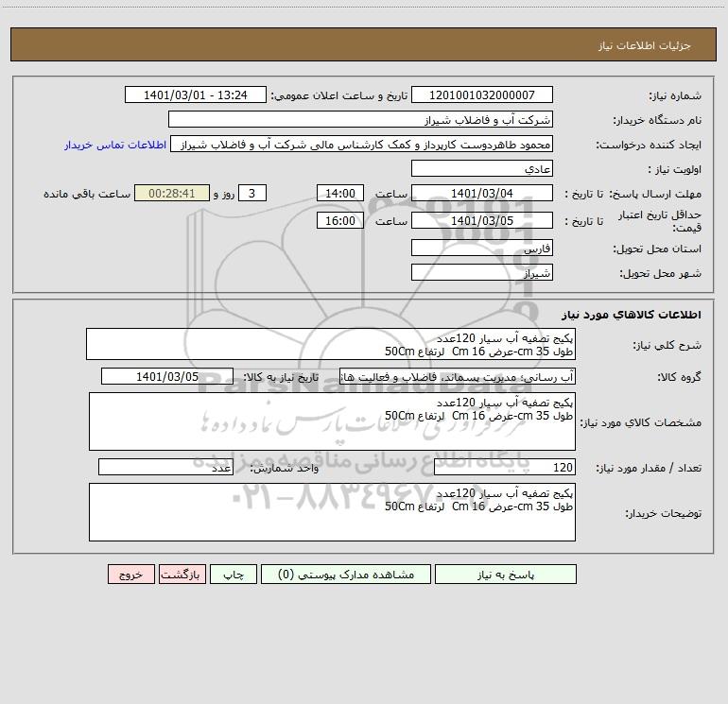
Task: Click the response deadline date 1401/03/04
Action: coord(482,193)
